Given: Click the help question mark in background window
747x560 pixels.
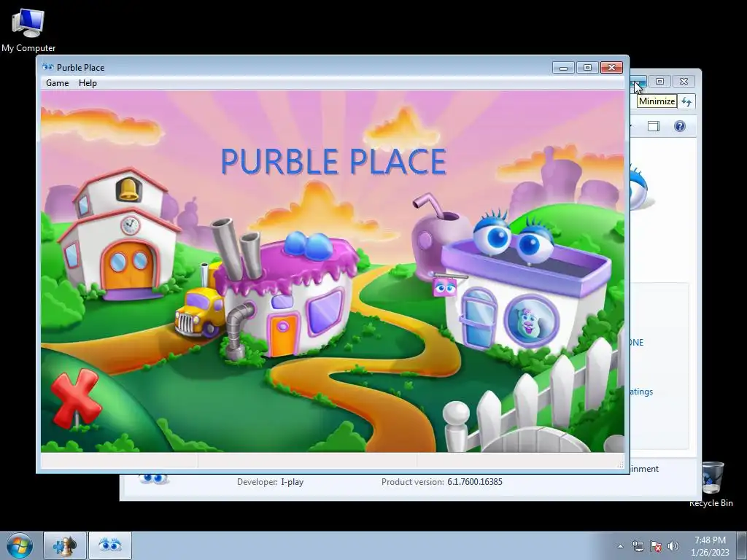Looking at the screenshot, I should [x=680, y=126].
